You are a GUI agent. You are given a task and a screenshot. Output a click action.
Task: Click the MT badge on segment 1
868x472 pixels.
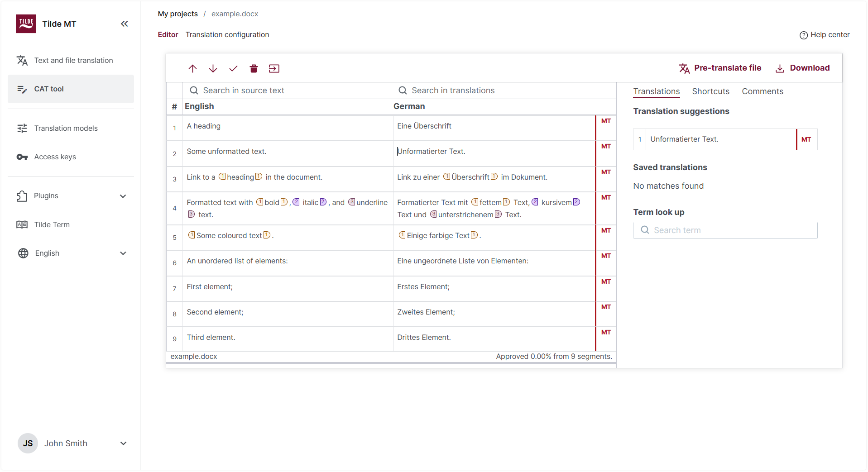point(605,121)
